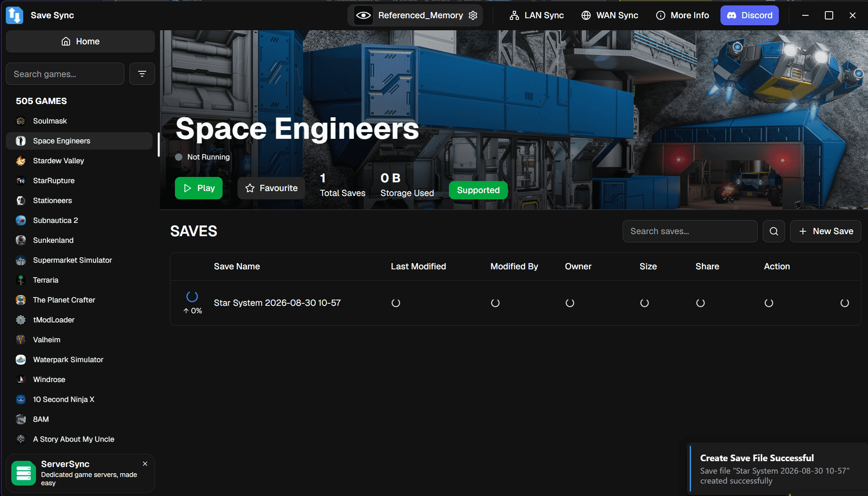Click the Supermarket Simulator game icon
This screenshot has width=868, height=496.
point(21,260)
